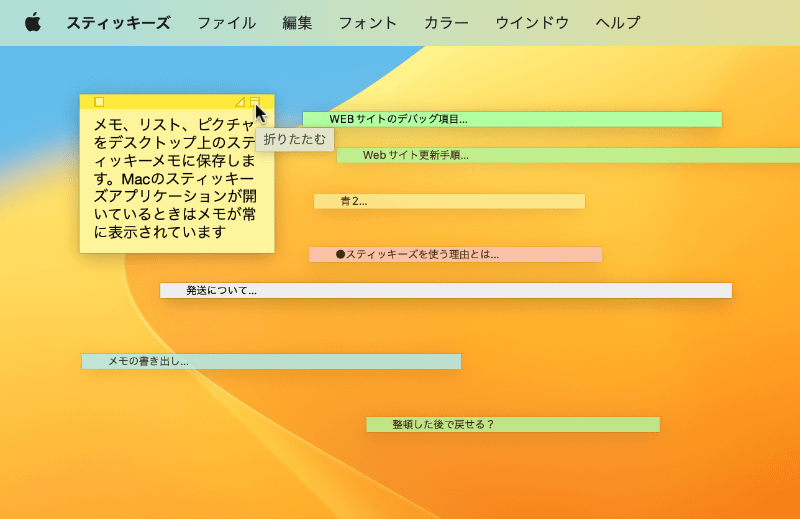Open the ウインドウ menu
The image size is (800, 519).
[x=532, y=23]
